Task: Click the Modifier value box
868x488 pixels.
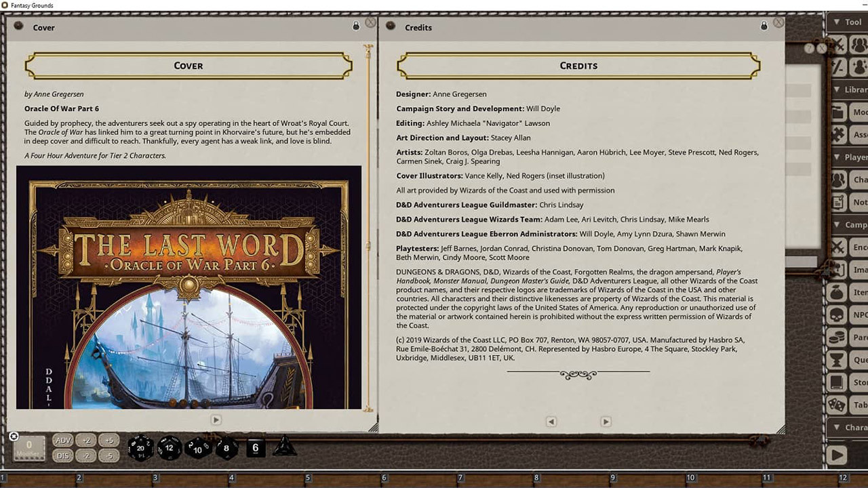Action: [28, 447]
